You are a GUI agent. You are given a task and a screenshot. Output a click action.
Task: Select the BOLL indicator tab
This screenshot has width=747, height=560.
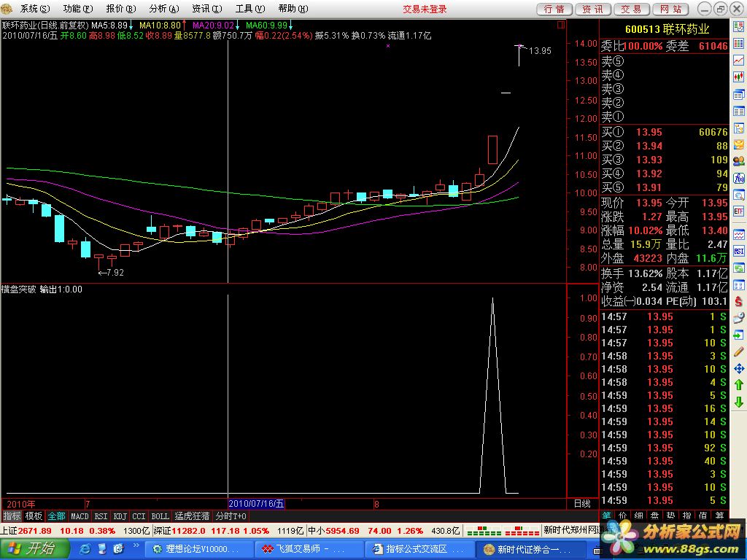click(160, 516)
